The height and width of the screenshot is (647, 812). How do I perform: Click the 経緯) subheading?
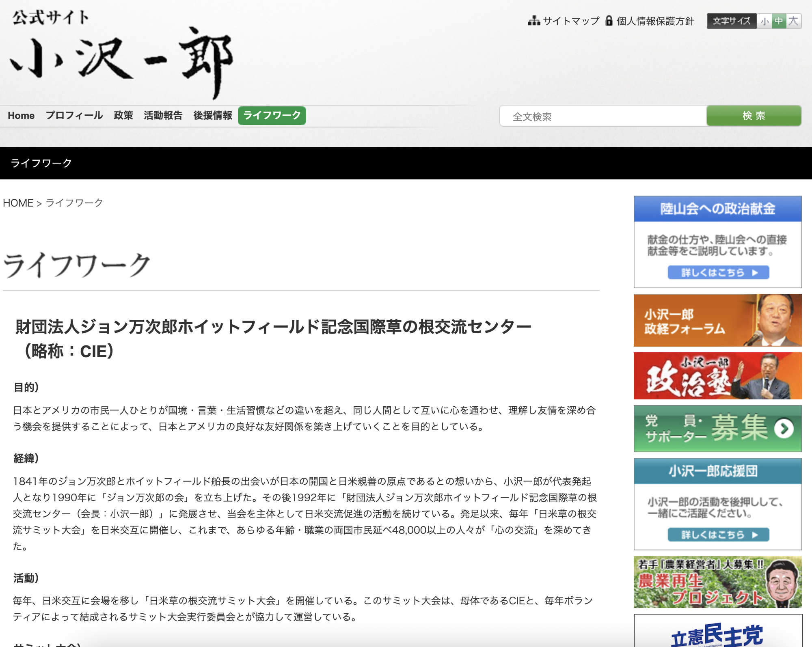tap(26, 458)
